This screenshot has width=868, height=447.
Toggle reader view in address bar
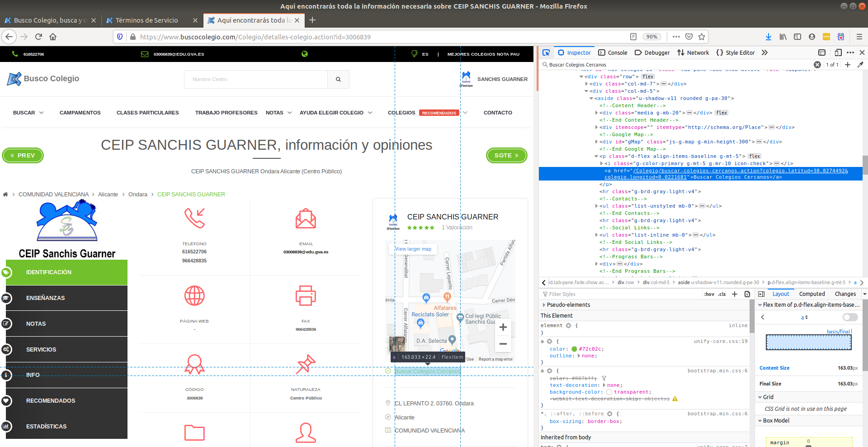point(633,37)
